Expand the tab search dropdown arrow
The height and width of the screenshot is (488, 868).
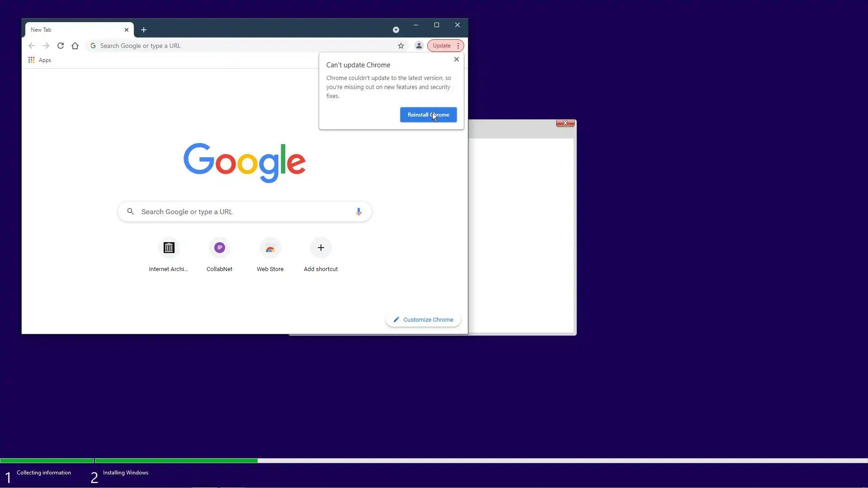click(396, 30)
